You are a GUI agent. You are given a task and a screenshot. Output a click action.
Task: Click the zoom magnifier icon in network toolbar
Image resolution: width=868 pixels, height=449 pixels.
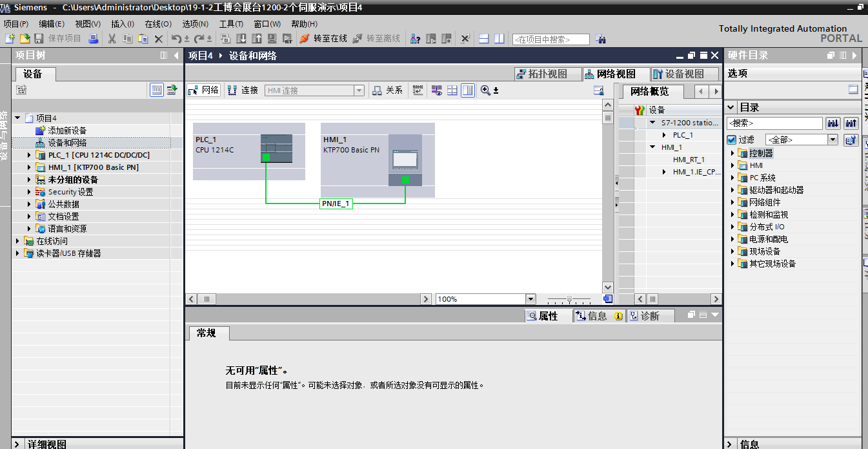(485, 90)
